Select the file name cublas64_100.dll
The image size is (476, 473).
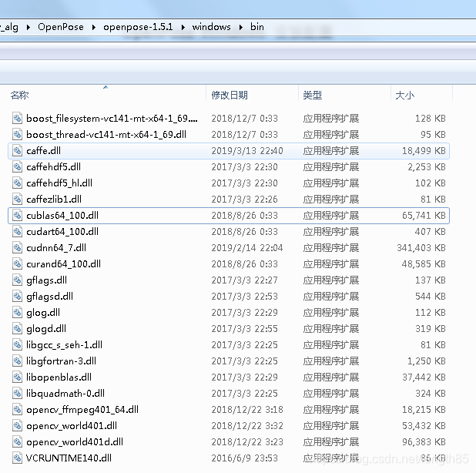[62, 215]
